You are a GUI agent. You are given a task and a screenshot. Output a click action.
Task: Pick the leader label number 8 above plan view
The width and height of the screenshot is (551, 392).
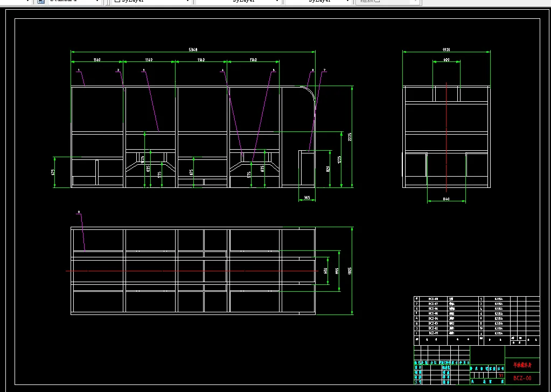[x=79, y=212]
